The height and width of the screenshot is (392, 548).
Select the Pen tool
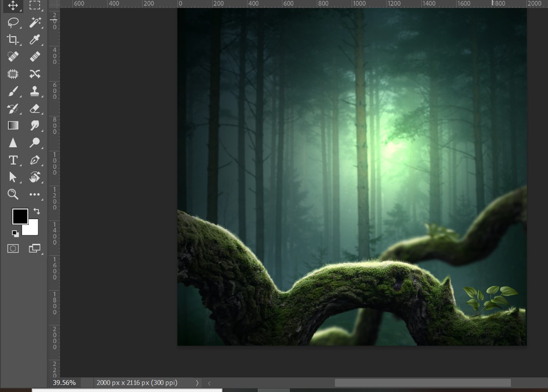[x=35, y=160]
